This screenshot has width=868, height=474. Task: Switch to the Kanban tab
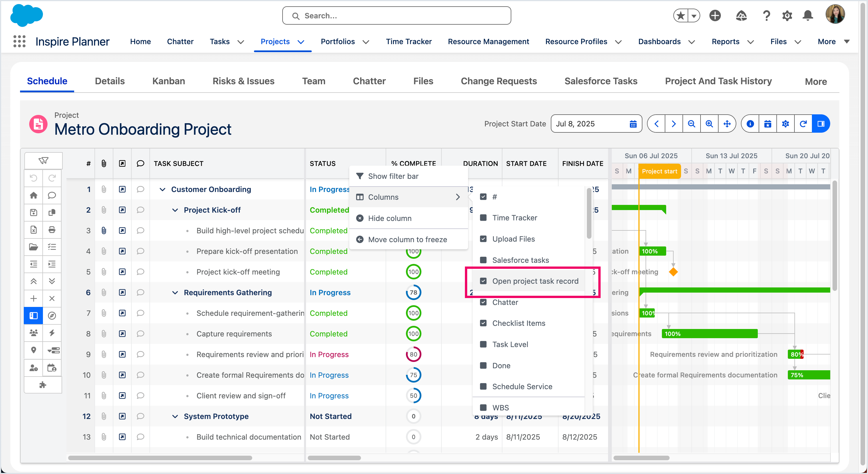(169, 81)
